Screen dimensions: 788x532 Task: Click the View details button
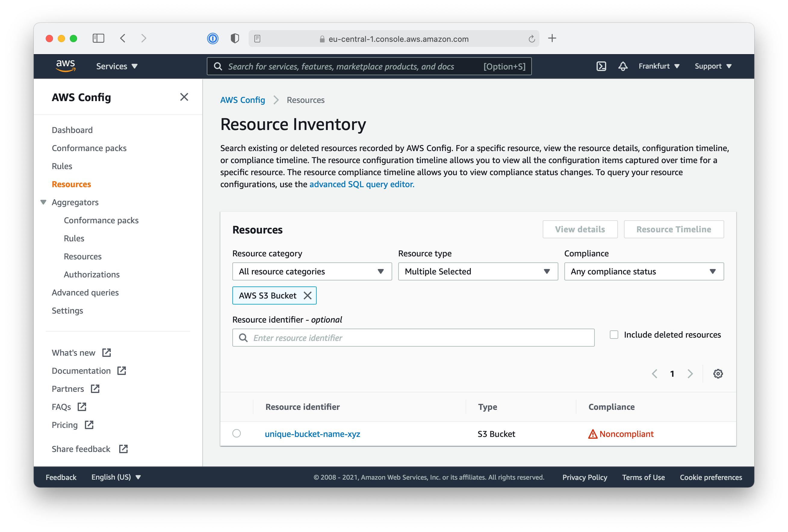pyautogui.click(x=580, y=229)
